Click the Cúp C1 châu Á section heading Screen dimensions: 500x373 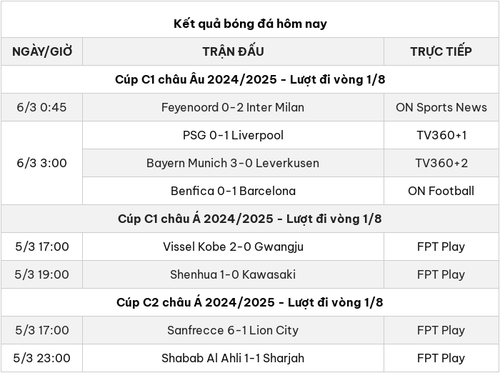(x=250, y=219)
